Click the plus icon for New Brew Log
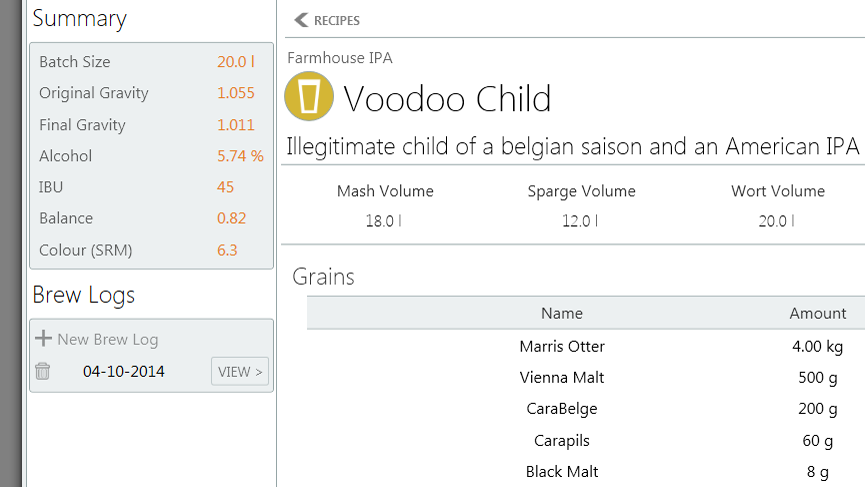Viewport: 865px width, 487px height. click(43, 338)
